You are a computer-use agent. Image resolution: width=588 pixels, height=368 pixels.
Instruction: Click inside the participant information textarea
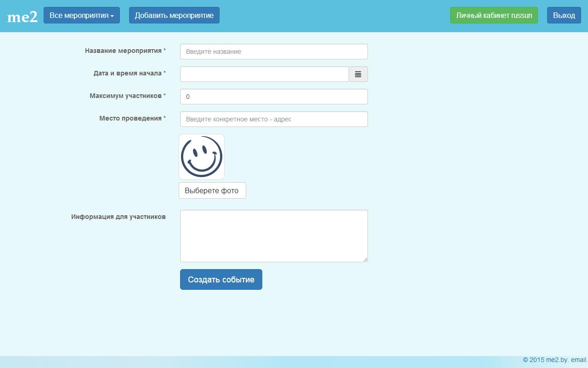274,236
